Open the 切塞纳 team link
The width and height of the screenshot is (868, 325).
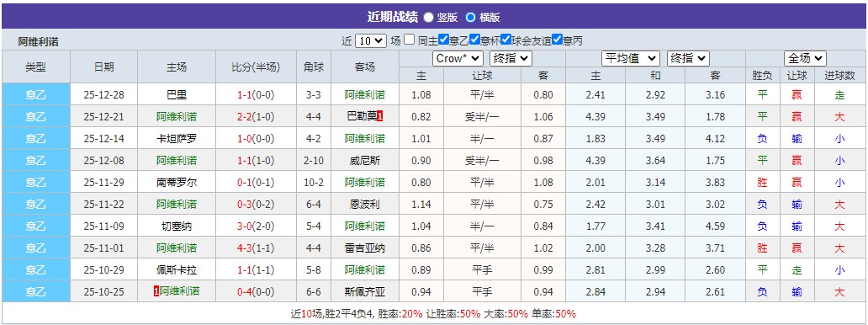pos(177,226)
